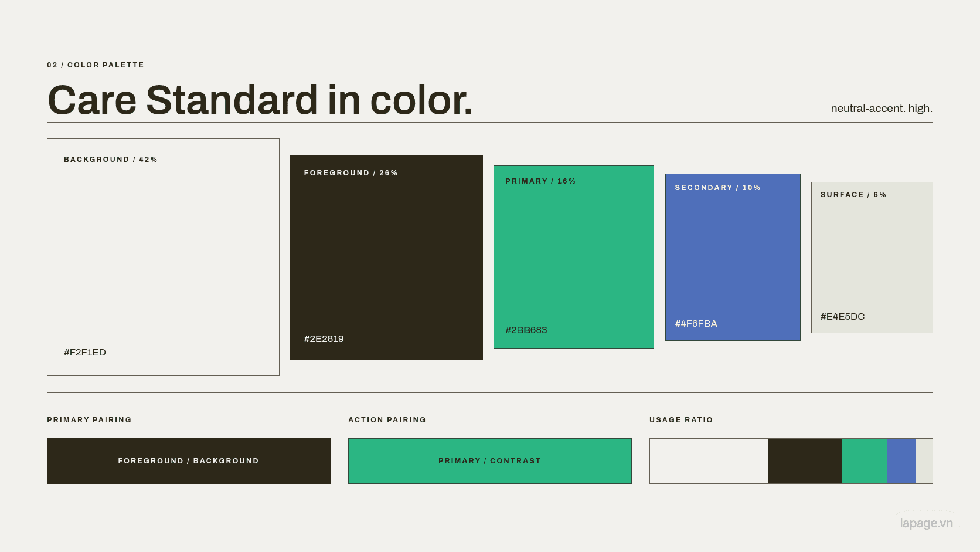980x552 pixels.
Task: Click the USAGE RATIO label
Action: 681,420
